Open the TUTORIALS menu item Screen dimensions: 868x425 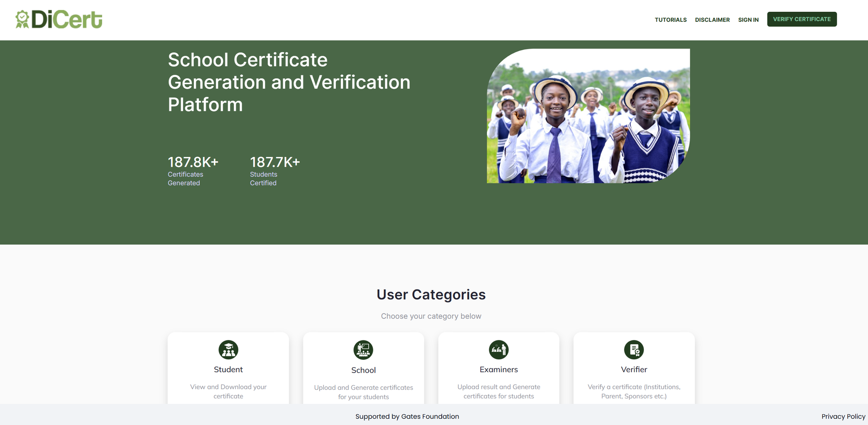click(x=670, y=19)
